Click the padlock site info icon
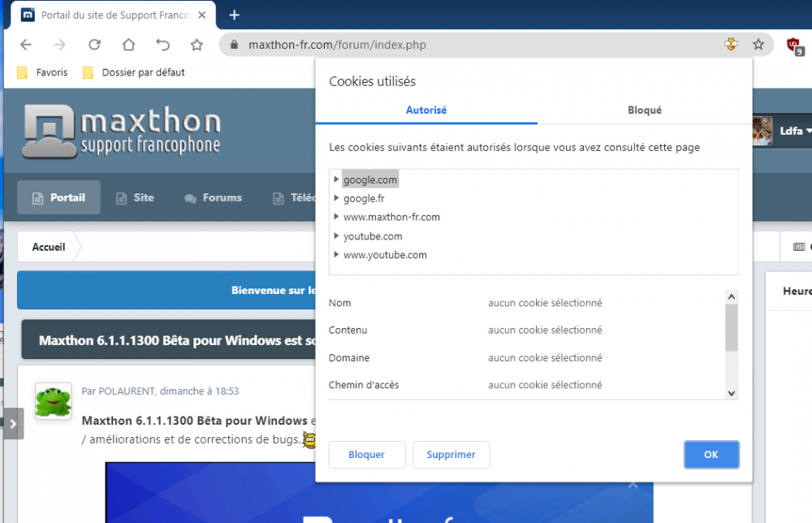Screen dimensions: 812x523 pyautogui.click(x=234, y=45)
